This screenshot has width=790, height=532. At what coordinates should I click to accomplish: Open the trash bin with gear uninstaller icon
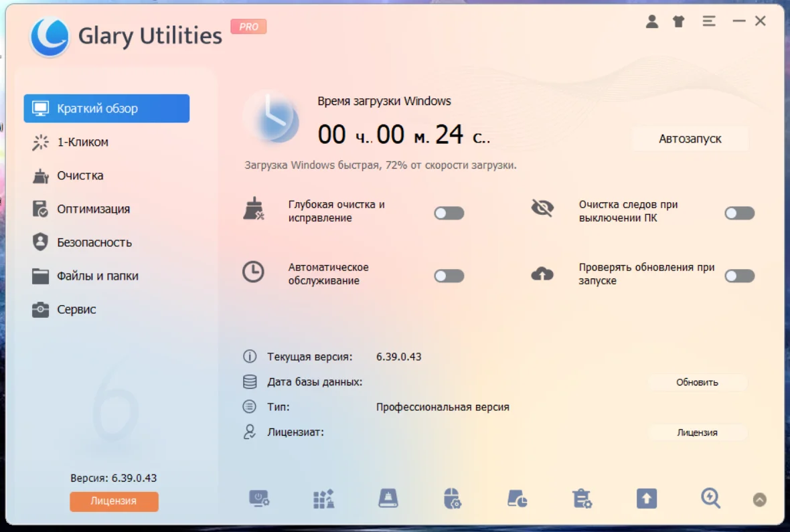tap(582, 499)
